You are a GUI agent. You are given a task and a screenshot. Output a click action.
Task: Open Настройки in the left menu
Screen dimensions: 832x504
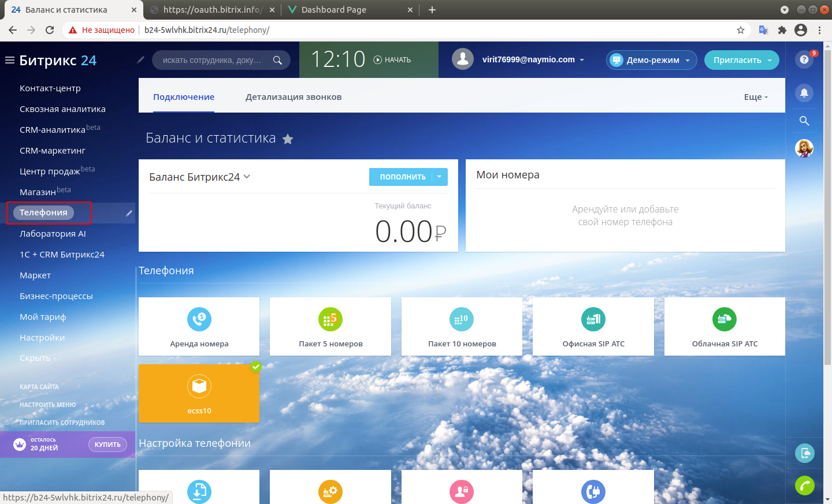42,338
